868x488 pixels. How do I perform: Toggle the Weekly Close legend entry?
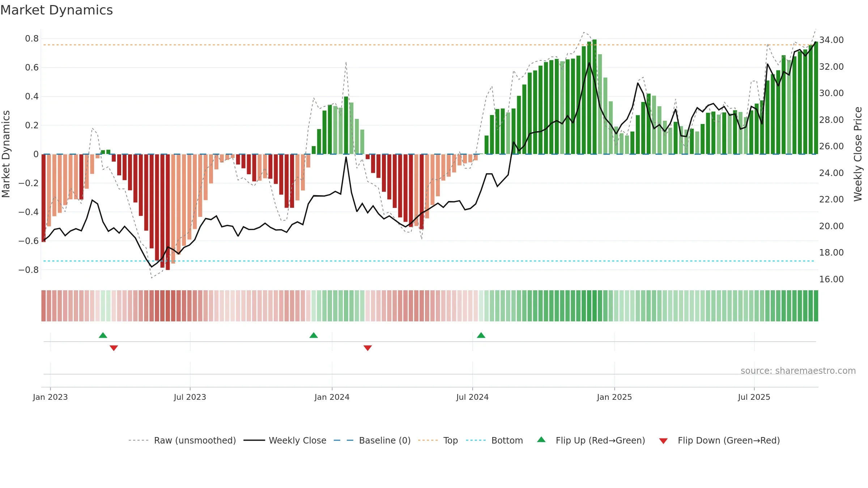[x=285, y=440]
